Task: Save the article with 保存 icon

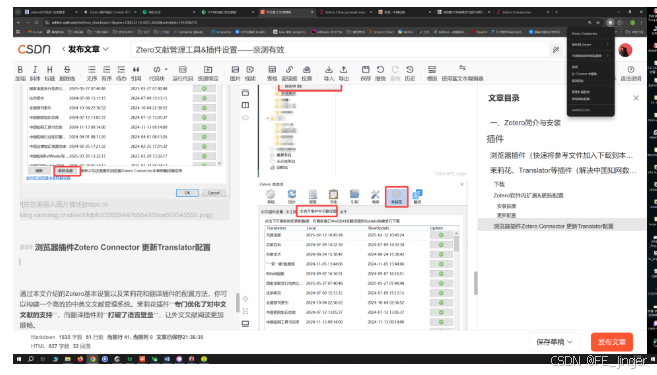Action: pyautogui.click(x=365, y=73)
